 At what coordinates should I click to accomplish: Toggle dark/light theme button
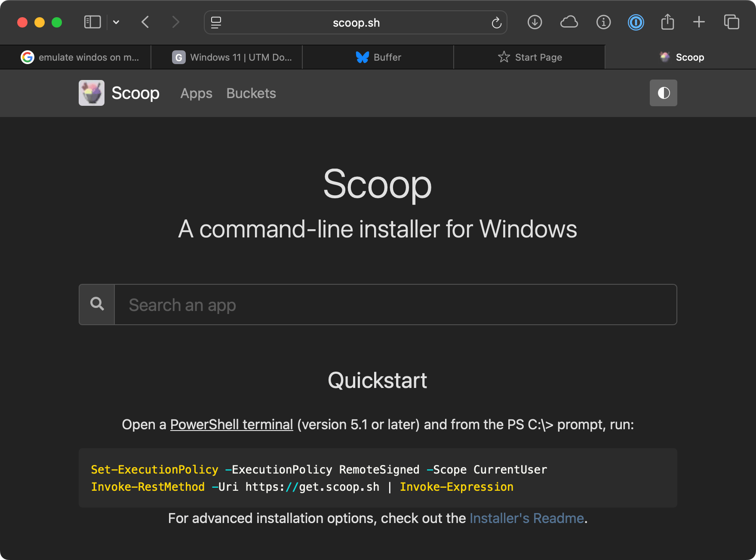tap(664, 93)
